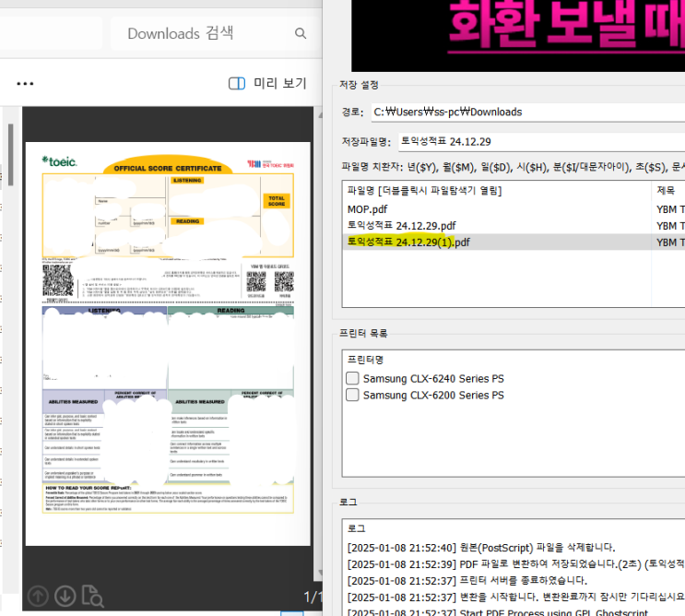Click the 제목 column header
685x616 pixels.
668,191
